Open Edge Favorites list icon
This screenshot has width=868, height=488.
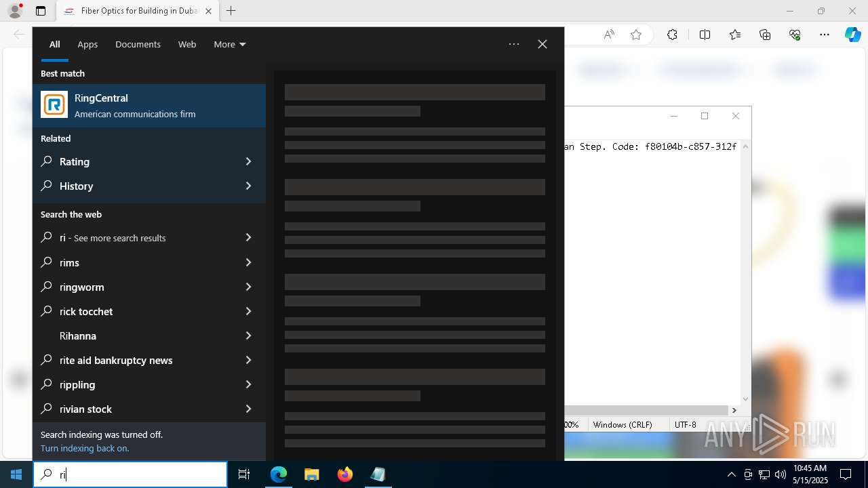pos(735,35)
